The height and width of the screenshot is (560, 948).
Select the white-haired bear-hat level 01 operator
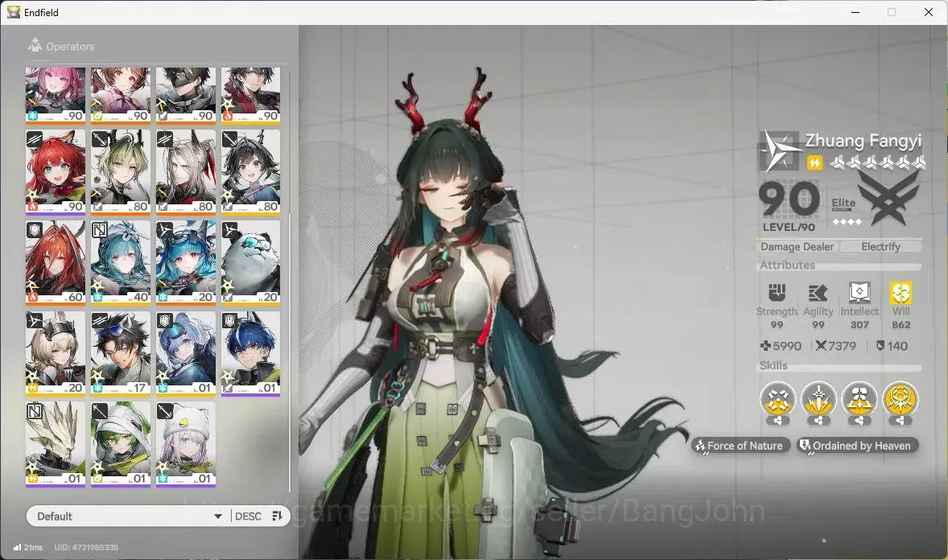pos(186,444)
